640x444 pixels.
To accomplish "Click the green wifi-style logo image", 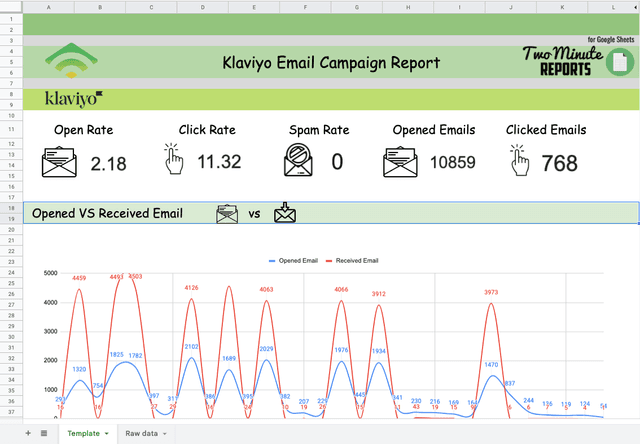I will tap(71, 60).
